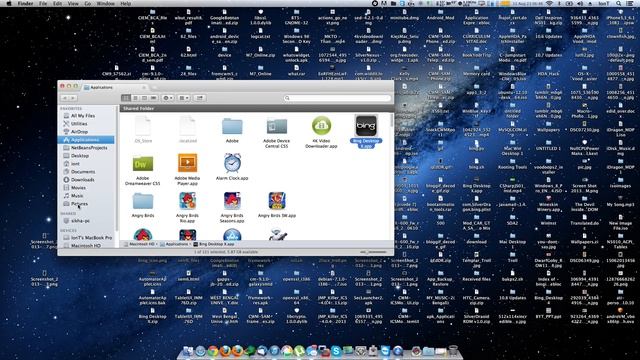640x360 pixels.
Task: Open Utilities in Finder sidebar
Action: coord(79,124)
